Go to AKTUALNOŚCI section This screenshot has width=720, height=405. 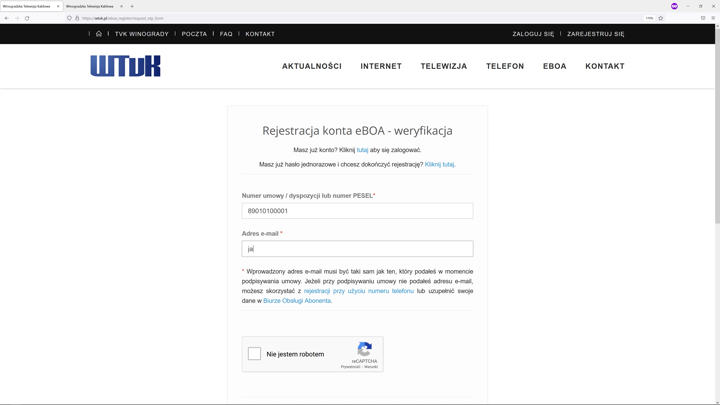[312, 66]
